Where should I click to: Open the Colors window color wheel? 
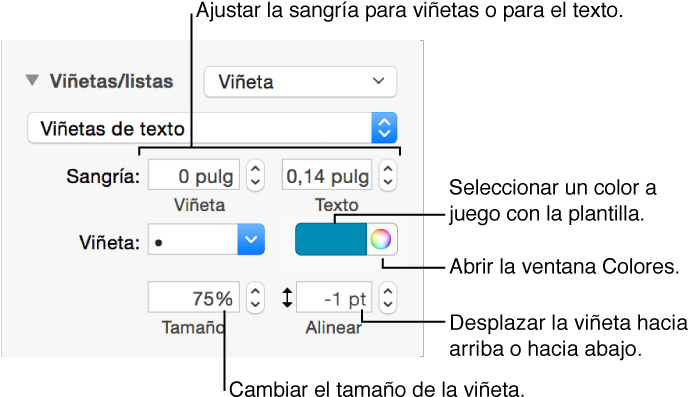[381, 240]
